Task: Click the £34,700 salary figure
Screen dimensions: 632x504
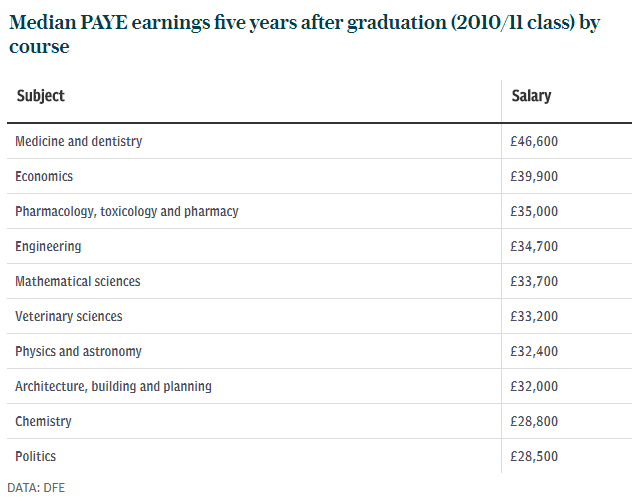Action: coord(534,246)
